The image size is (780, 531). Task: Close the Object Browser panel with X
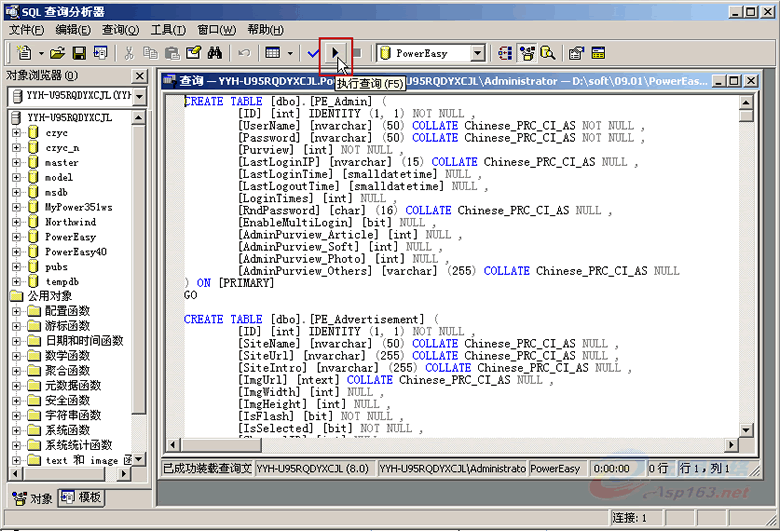click(x=140, y=76)
